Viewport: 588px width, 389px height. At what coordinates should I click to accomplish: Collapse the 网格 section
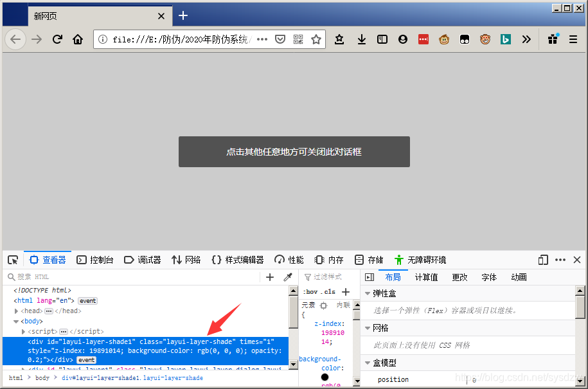(368, 328)
